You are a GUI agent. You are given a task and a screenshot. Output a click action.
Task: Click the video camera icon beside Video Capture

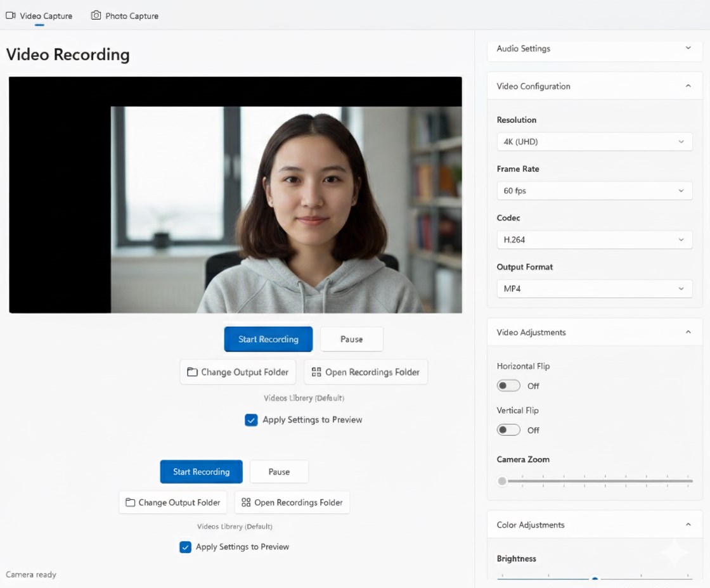click(11, 16)
